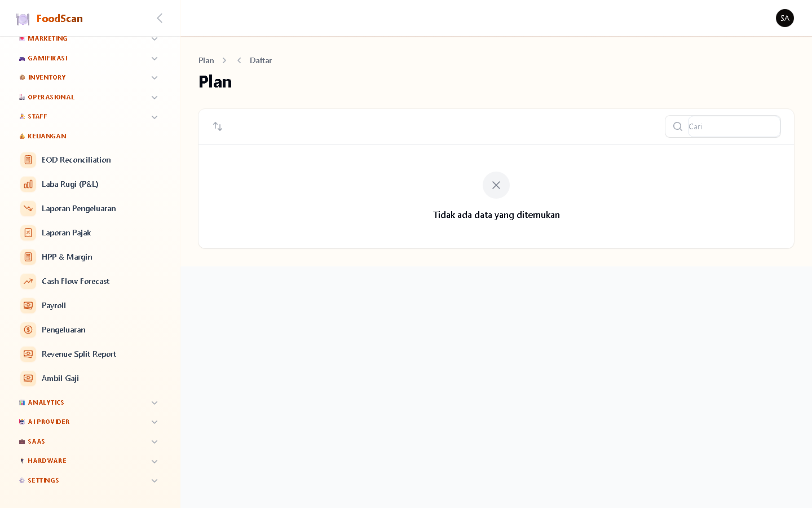Image resolution: width=812 pixels, height=508 pixels.
Task: Click the Cash Flow Forecast trend-up icon
Action: point(28,281)
